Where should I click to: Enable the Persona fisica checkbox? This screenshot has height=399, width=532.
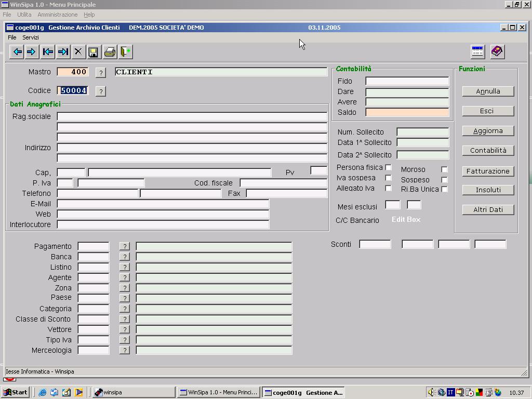tap(388, 167)
